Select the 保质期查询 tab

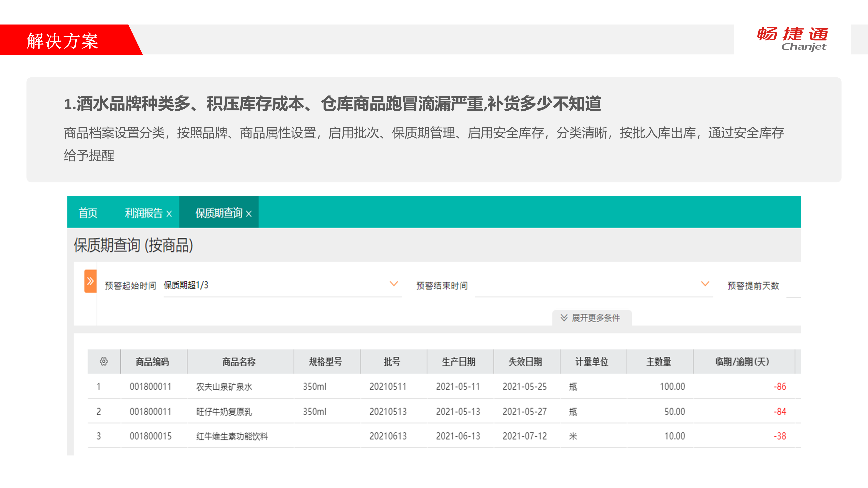click(x=219, y=213)
